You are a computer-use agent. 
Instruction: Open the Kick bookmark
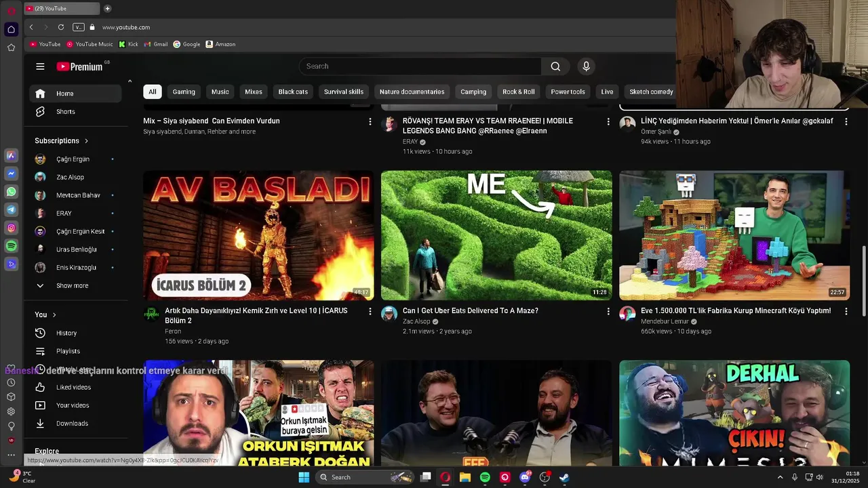tap(128, 44)
